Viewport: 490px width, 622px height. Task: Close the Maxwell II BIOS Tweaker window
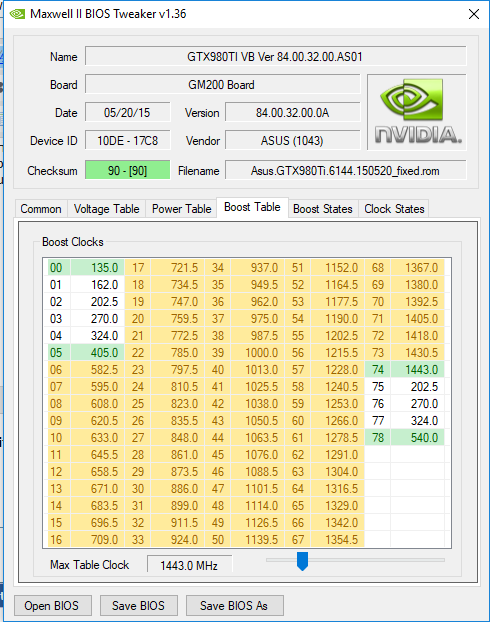click(x=474, y=14)
